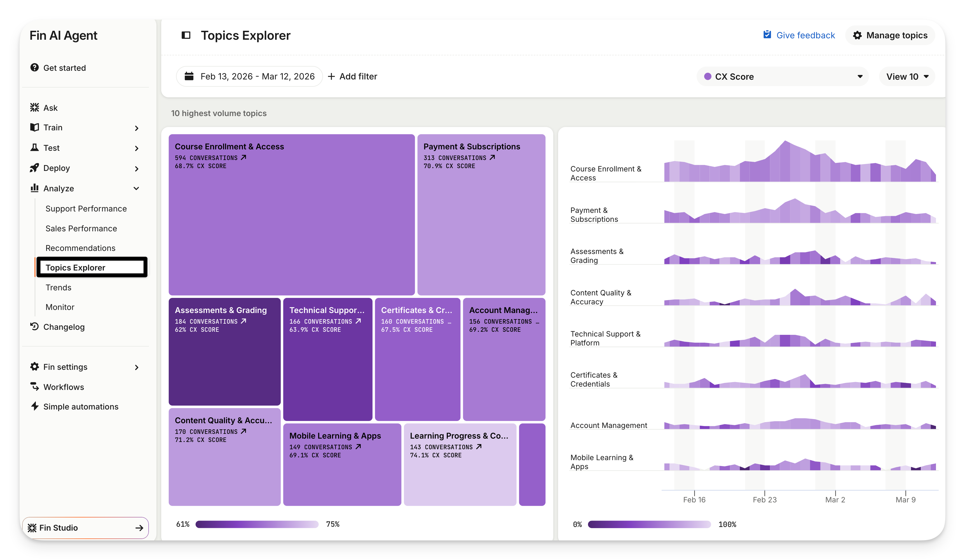Click the Workflows branch icon
This screenshot has height=560, width=965.
pos(34,386)
